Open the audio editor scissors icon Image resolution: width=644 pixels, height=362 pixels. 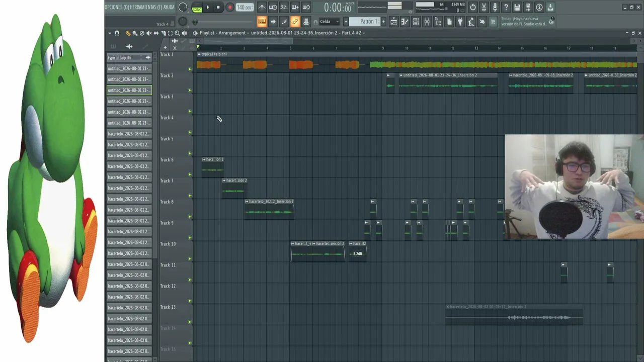coord(484,7)
